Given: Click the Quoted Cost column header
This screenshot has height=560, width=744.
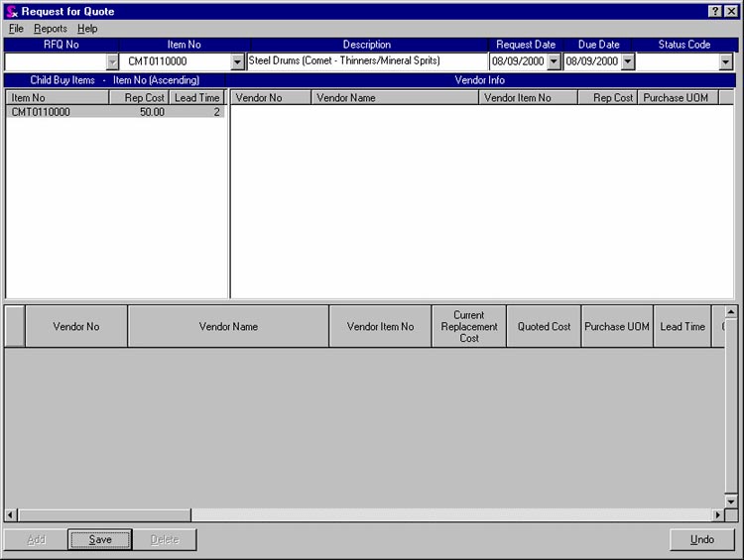Looking at the screenshot, I should click(544, 326).
